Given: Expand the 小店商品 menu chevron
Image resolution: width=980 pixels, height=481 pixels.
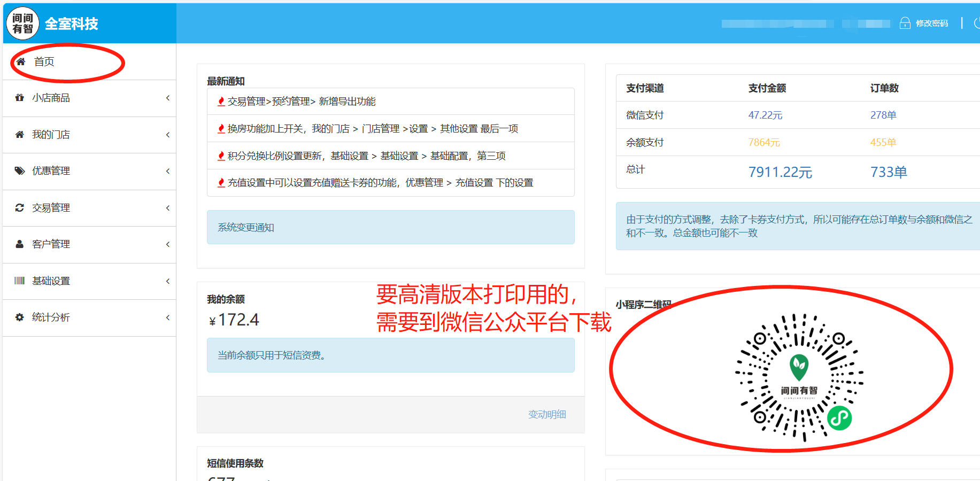Looking at the screenshot, I should pos(168,98).
